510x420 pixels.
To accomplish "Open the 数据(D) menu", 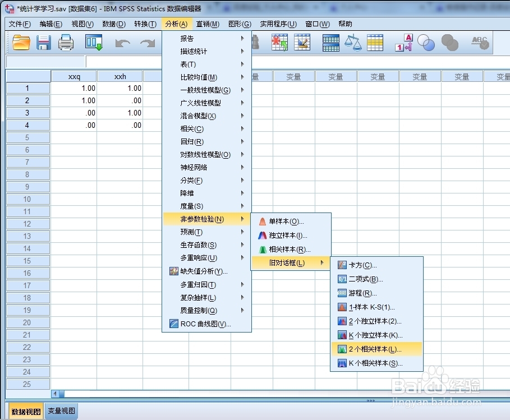I will pos(114,24).
